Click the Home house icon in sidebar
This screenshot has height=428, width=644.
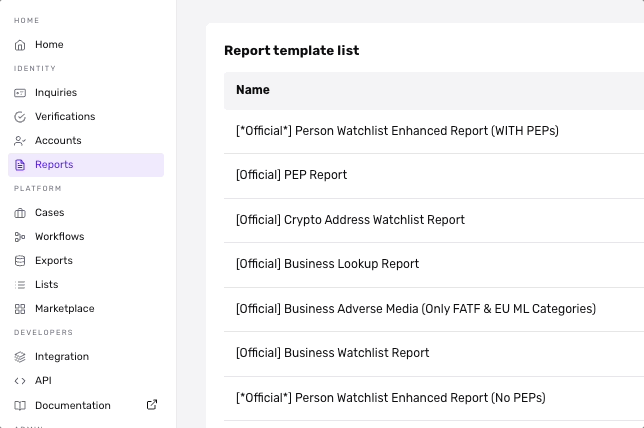(x=21, y=45)
